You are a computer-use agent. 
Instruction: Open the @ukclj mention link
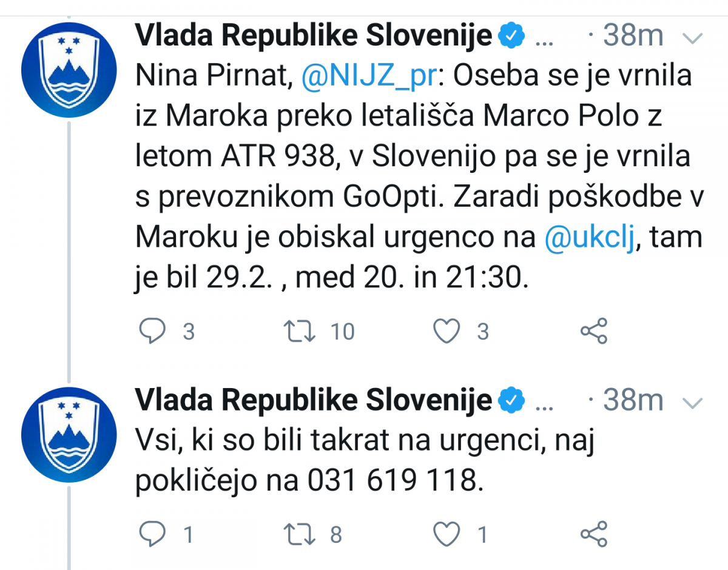tap(589, 237)
